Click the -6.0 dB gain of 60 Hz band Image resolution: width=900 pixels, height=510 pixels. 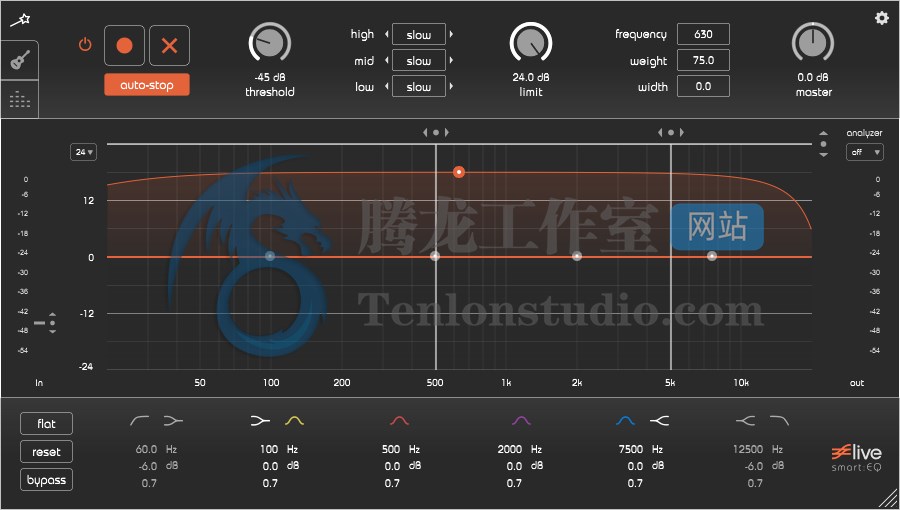point(148,466)
